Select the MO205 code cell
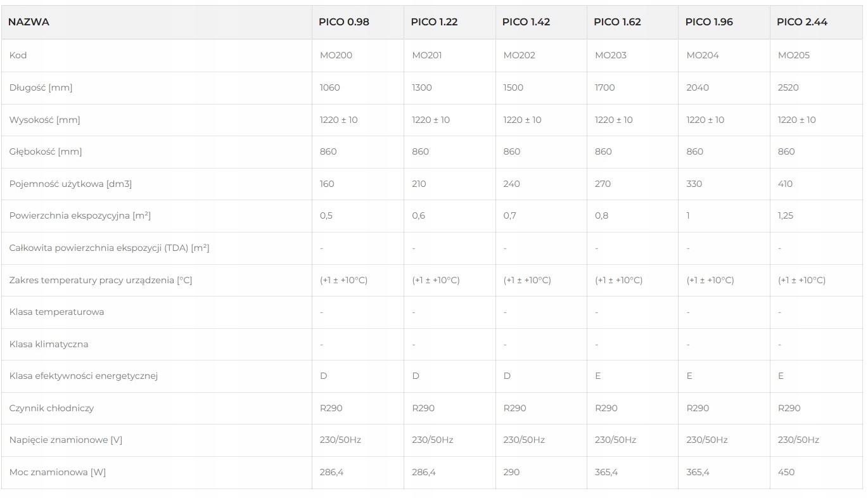Screen dimensions: 868x498 point(794,55)
